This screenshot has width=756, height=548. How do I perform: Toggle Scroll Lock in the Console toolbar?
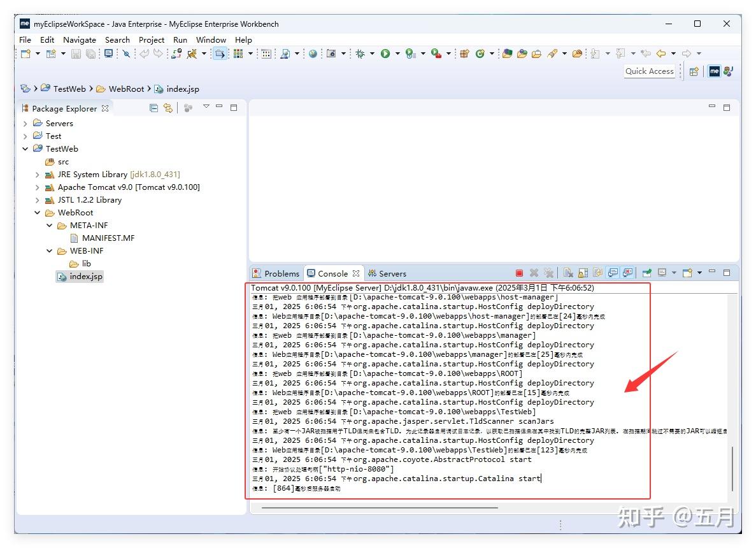(581, 273)
